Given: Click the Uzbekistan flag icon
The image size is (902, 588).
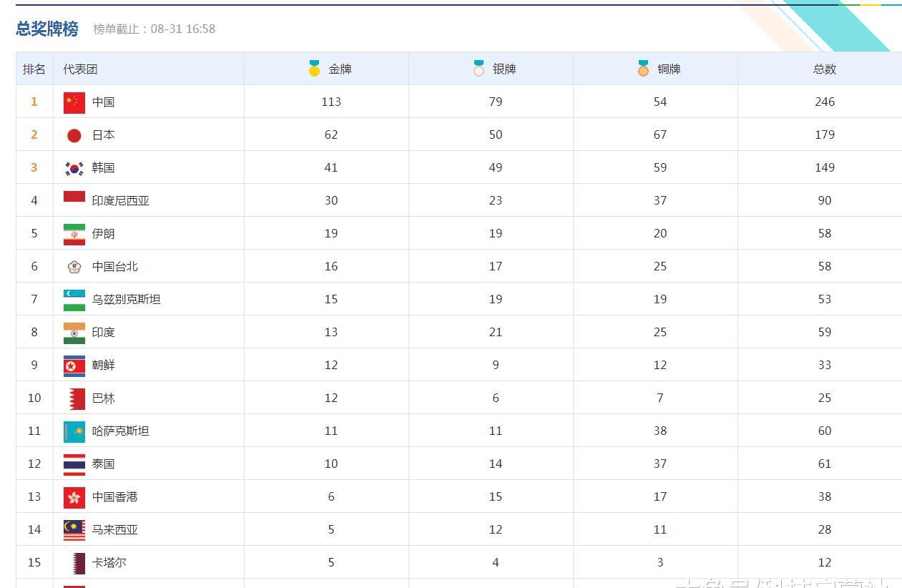Looking at the screenshot, I should click(x=74, y=300).
